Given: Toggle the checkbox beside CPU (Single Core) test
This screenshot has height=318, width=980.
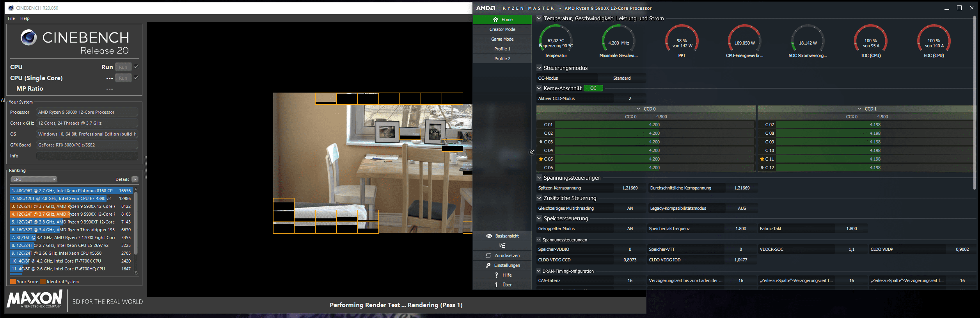Looking at the screenshot, I should (x=137, y=78).
